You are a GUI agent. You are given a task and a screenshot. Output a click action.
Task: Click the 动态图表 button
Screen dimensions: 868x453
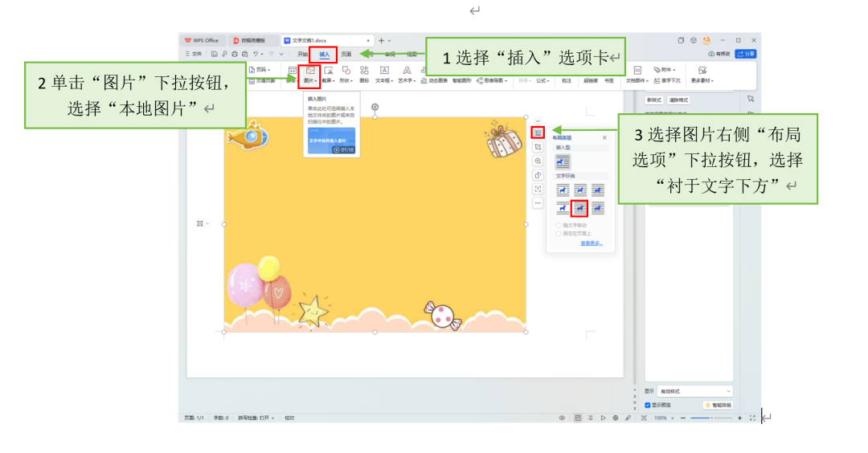434,81
